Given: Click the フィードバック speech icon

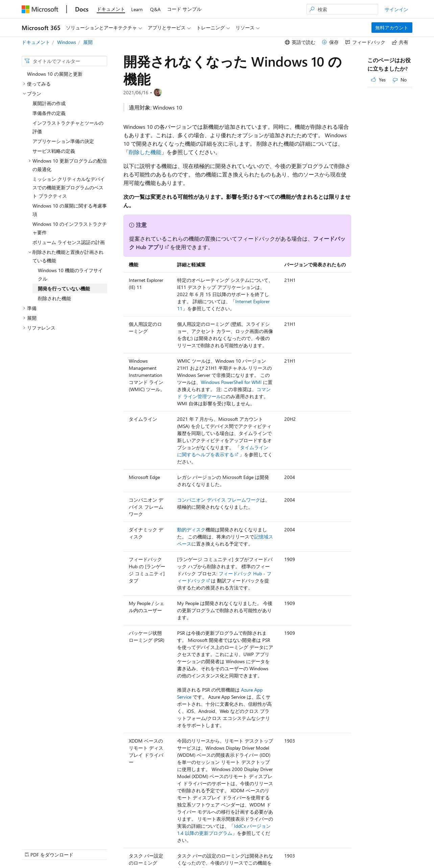Looking at the screenshot, I should pos(347,42).
